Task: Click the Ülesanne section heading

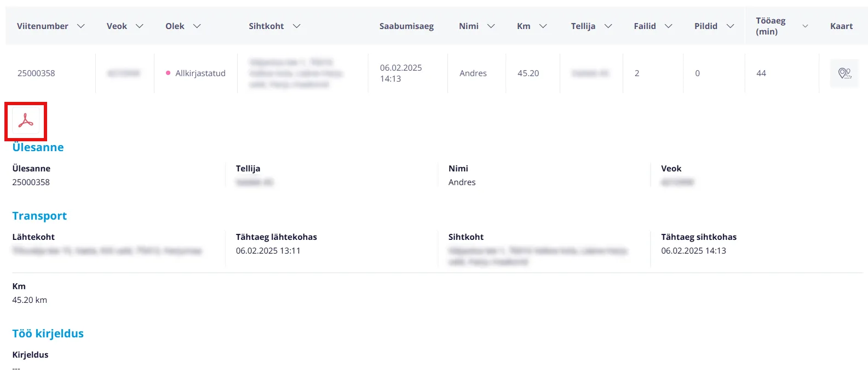Action: pyautogui.click(x=38, y=147)
